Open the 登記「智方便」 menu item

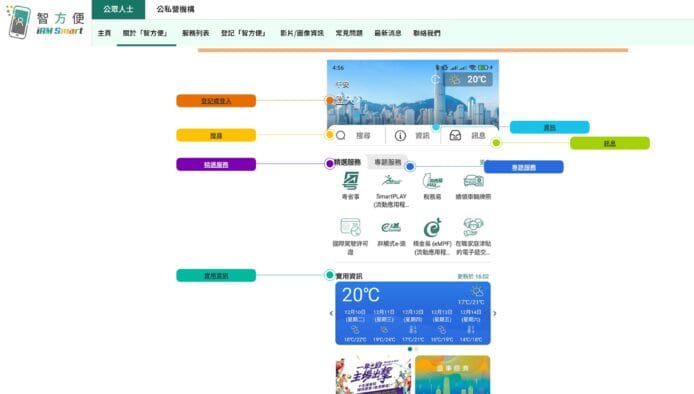[x=244, y=33]
